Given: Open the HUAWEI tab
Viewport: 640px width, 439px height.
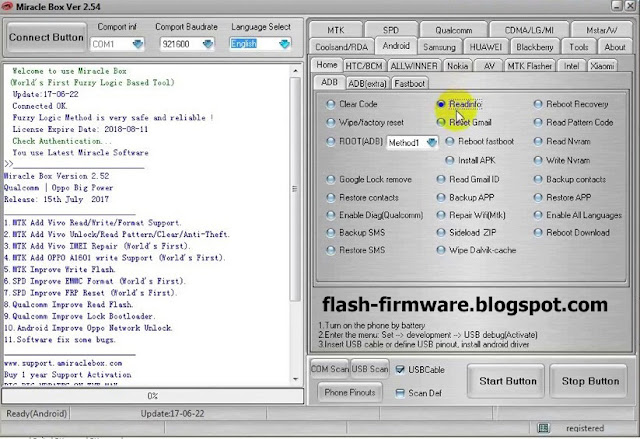Looking at the screenshot, I should click(x=485, y=47).
